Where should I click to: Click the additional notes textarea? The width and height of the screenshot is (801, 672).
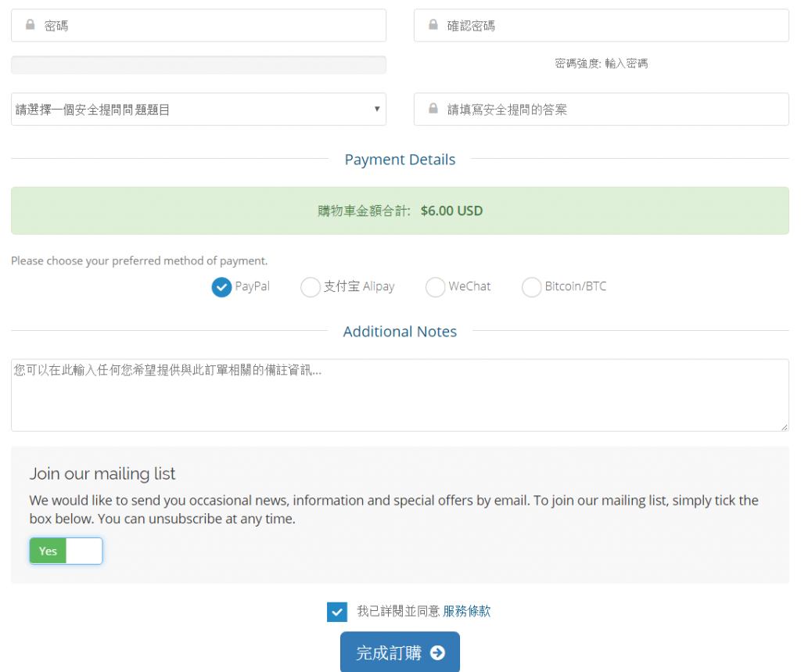400,395
